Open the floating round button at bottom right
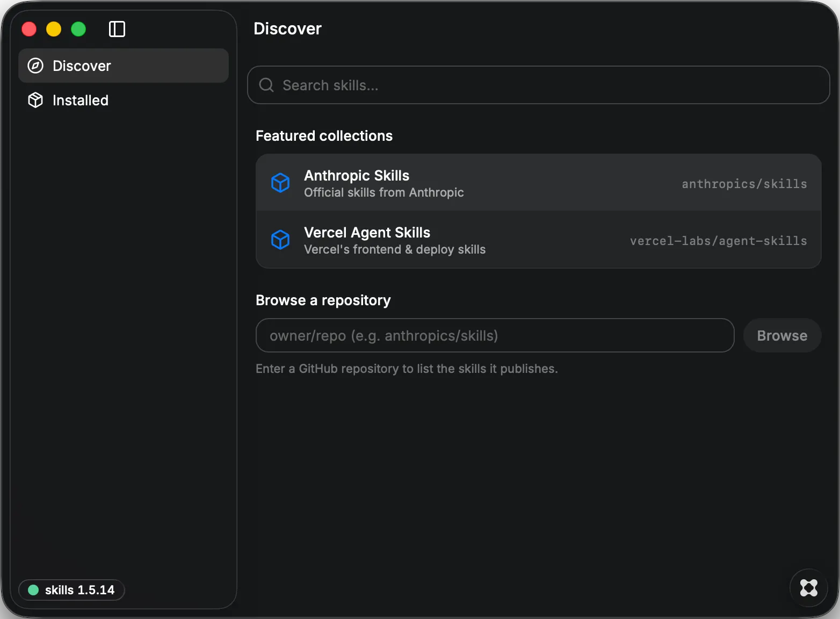Image resolution: width=840 pixels, height=619 pixels. (x=809, y=588)
